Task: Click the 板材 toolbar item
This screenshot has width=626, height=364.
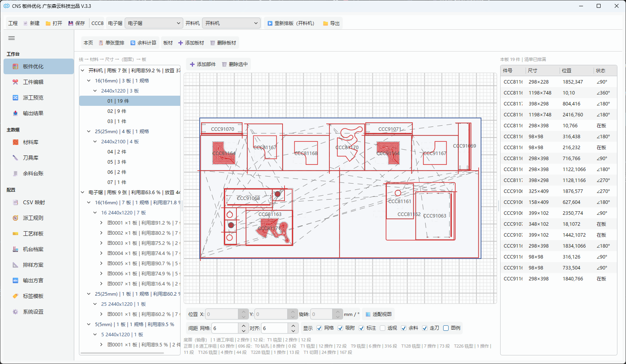Action: click(x=168, y=43)
